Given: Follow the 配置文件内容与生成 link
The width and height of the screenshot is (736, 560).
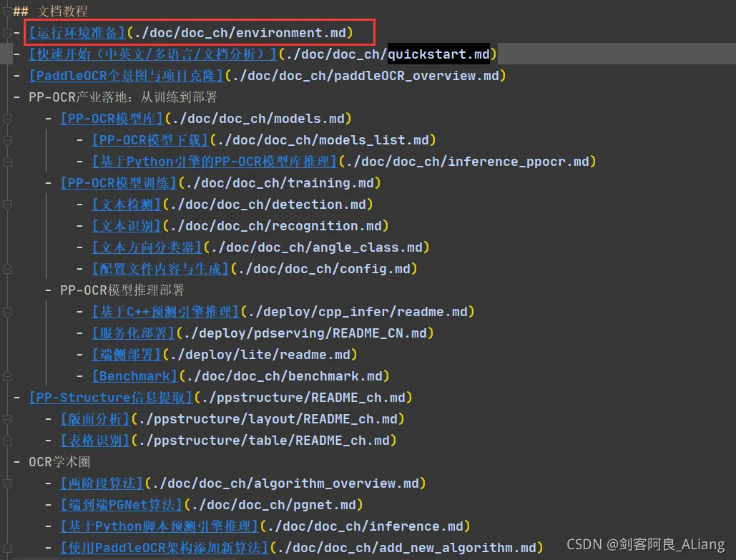Looking at the screenshot, I should (x=160, y=269).
